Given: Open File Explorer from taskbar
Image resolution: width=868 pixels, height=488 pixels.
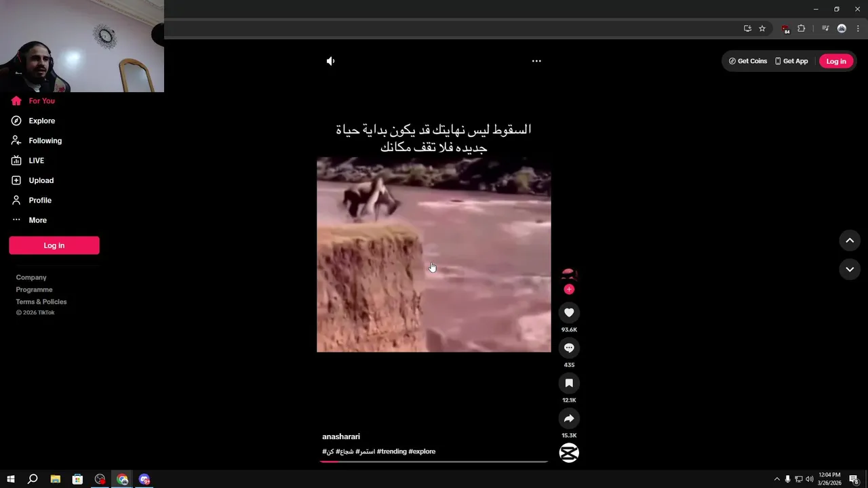Looking at the screenshot, I should tap(56, 479).
